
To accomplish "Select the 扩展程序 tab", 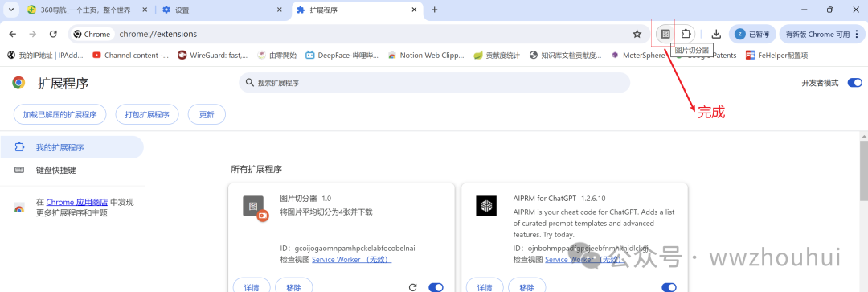I will [x=357, y=10].
